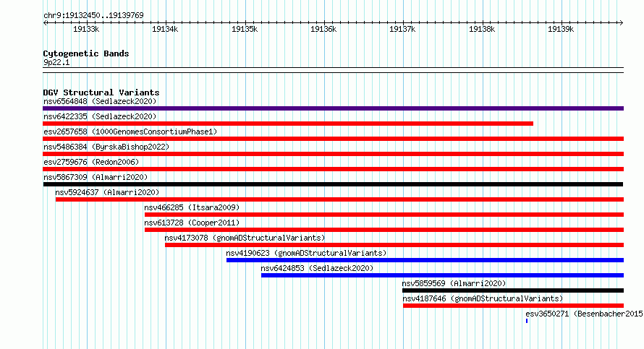This screenshot has width=644, height=349.
Task: Open nsv4190623 (gnomADStructuralVariants) label
Action: (x=306, y=253)
